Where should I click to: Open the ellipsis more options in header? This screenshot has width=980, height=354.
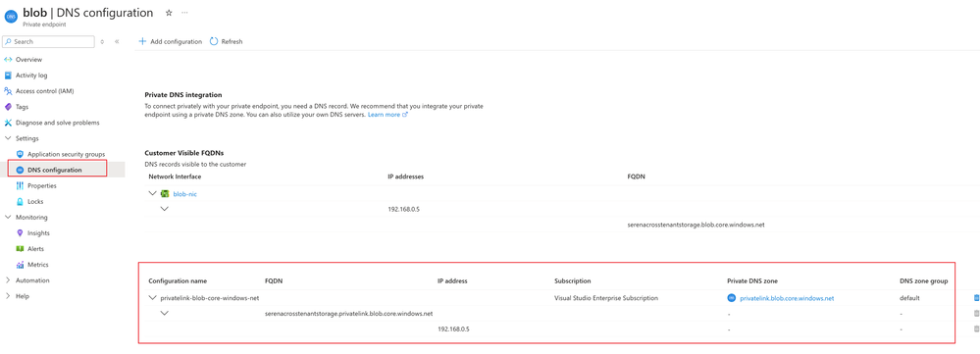(x=184, y=13)
